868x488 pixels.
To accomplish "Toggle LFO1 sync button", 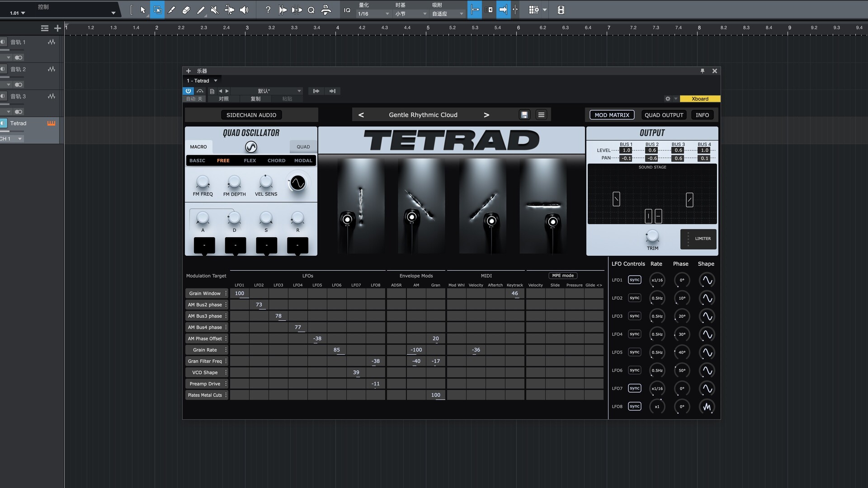I will tap(635, 280).
